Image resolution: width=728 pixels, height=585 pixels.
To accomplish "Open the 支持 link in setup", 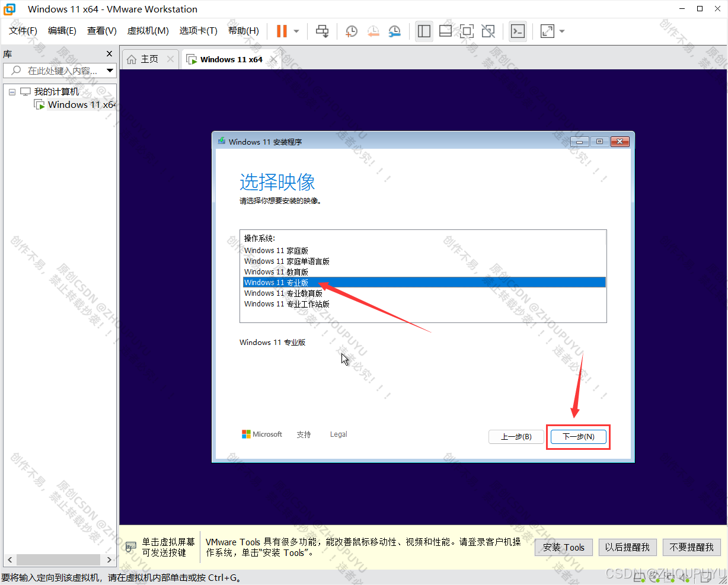I will tap(304, 434).
